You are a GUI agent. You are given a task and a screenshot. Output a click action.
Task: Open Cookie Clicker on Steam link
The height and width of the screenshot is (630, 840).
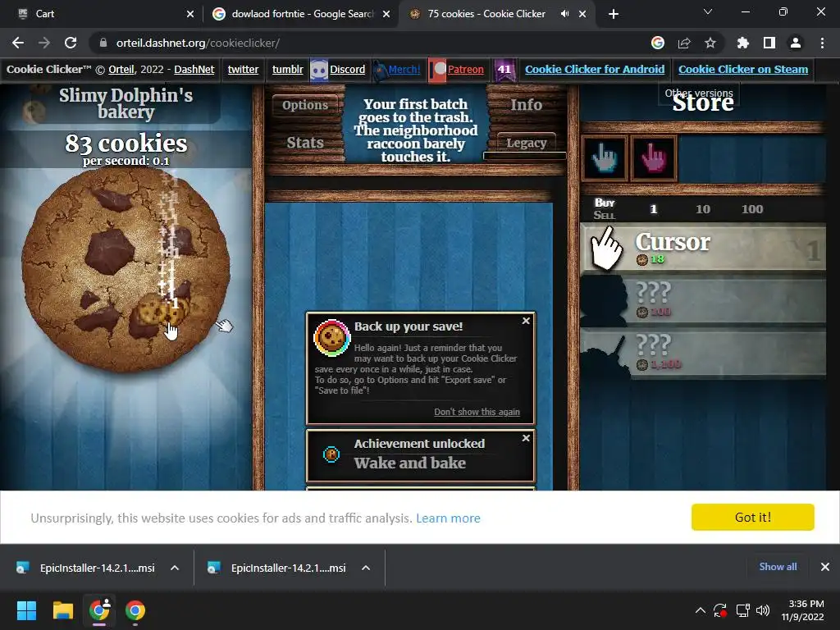click(743, 69)
